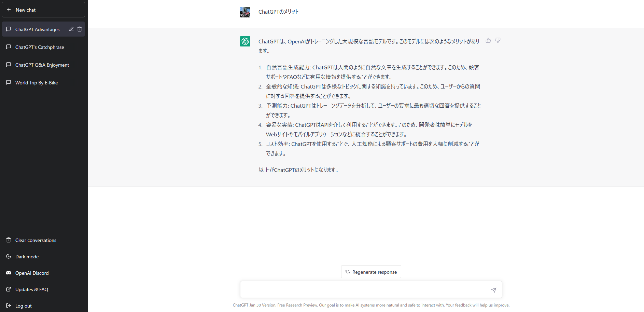Delete ChatGPT Advantages chat with trash icon
The height and width of the screenshot is (312, 644).
click(x=80, y=29)
